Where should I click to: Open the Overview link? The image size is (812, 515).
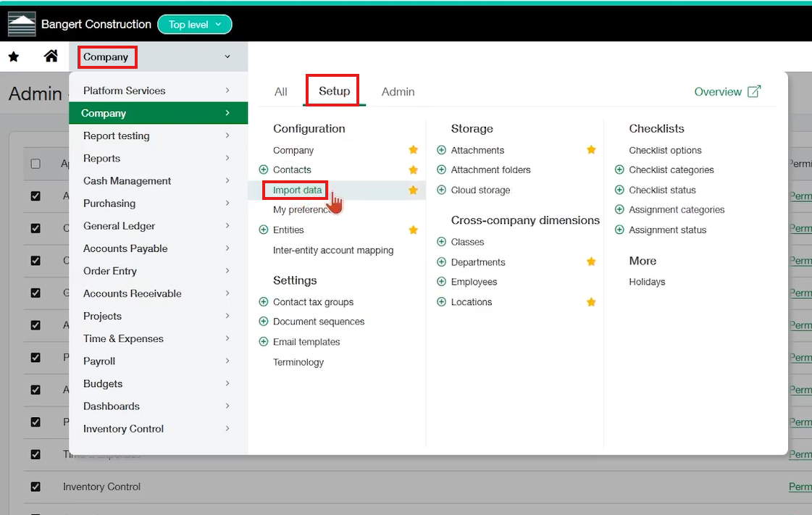click(x=727, y=91)
